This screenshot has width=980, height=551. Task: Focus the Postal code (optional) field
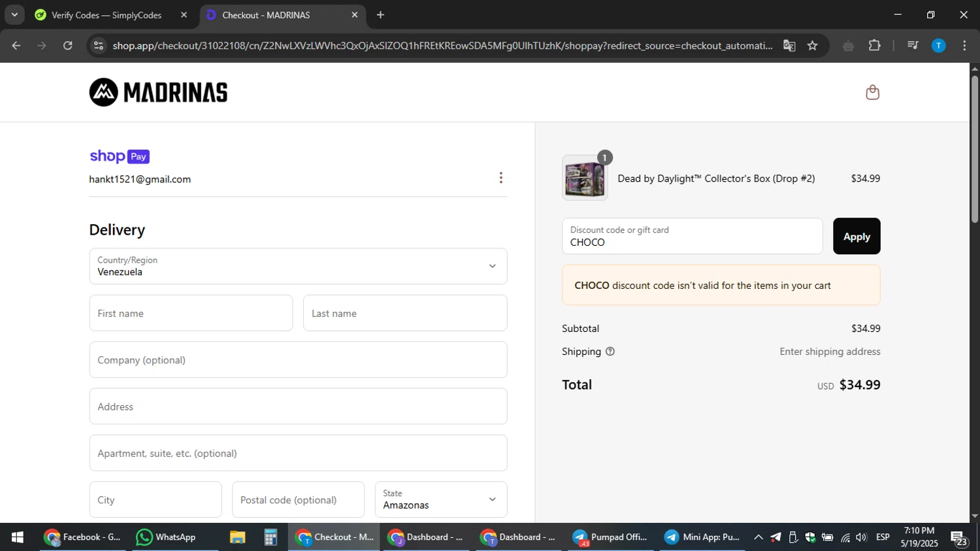pyautogui.click(x=298, y=499)
